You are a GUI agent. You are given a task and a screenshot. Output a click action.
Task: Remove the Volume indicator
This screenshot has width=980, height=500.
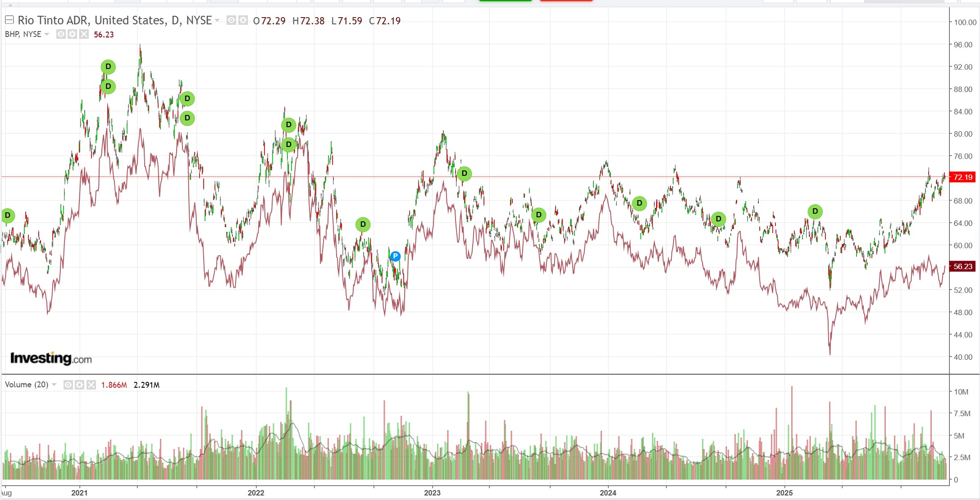(x=91, y=385)
